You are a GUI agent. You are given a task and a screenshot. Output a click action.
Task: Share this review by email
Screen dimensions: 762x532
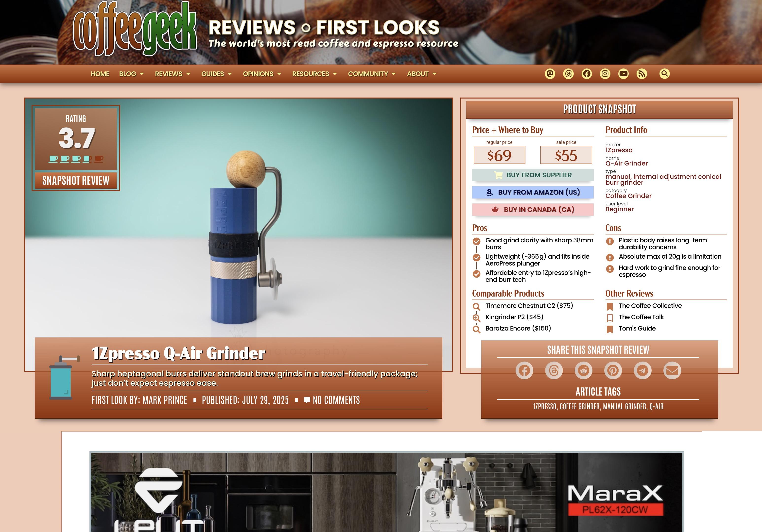pyautogui.click(x=672, y=370)
